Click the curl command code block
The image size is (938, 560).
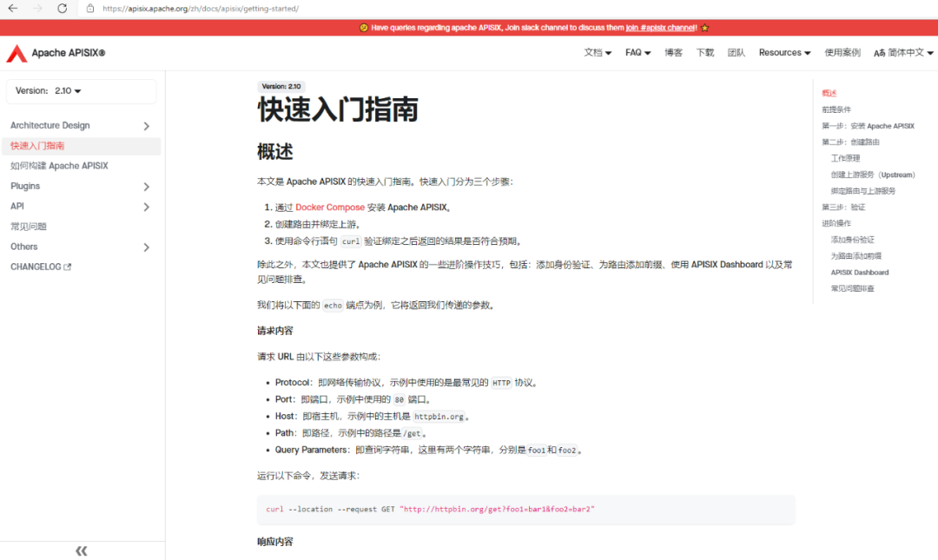point(525,510)
